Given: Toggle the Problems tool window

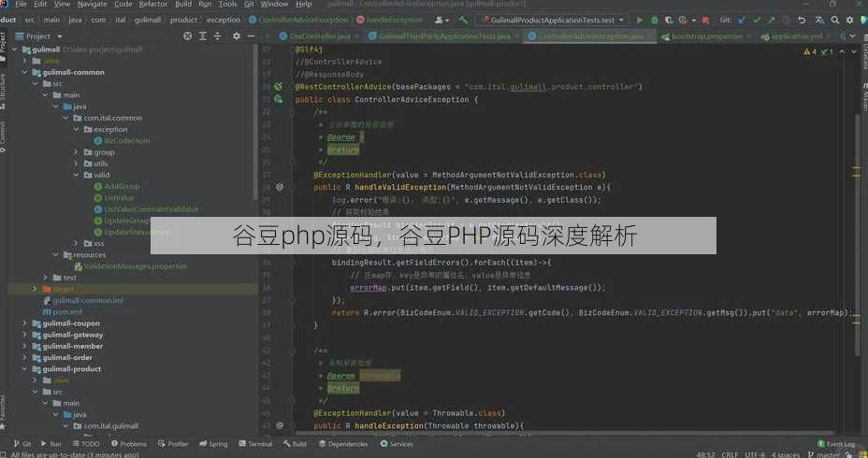Looking at the screenshot, I should [x=129, y=444].
